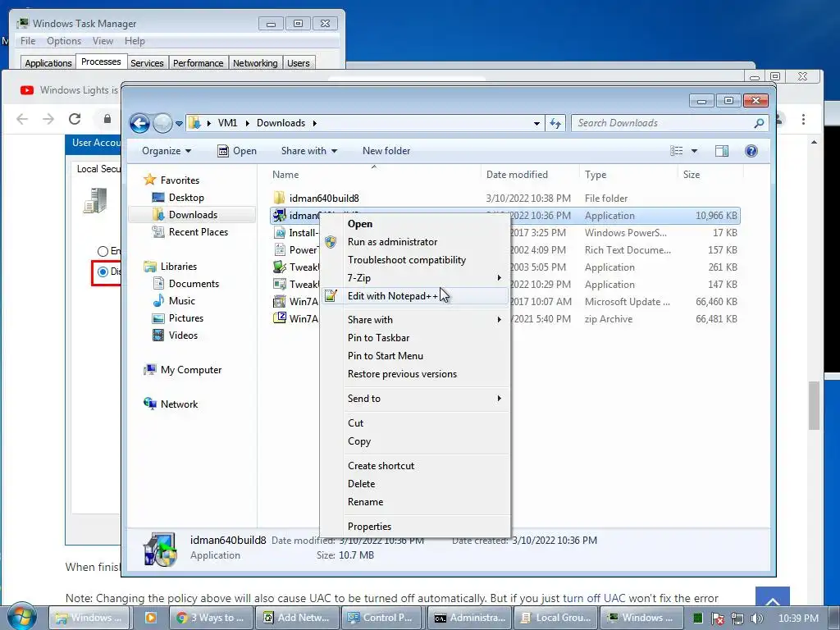Open the Performance tab in Task Manager

point(199,62)
